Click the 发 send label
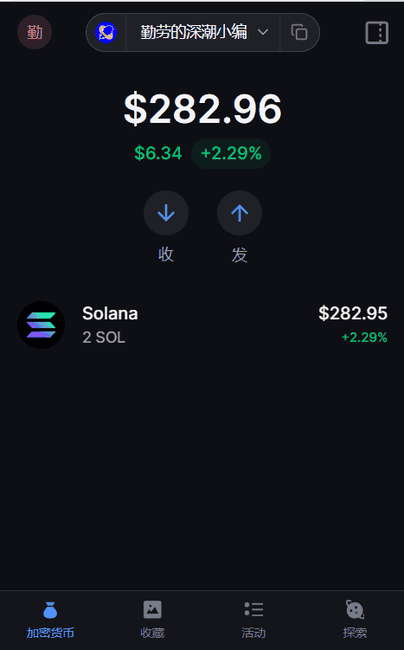This screenshot has height=650, width=404. (x=239, y=255)
